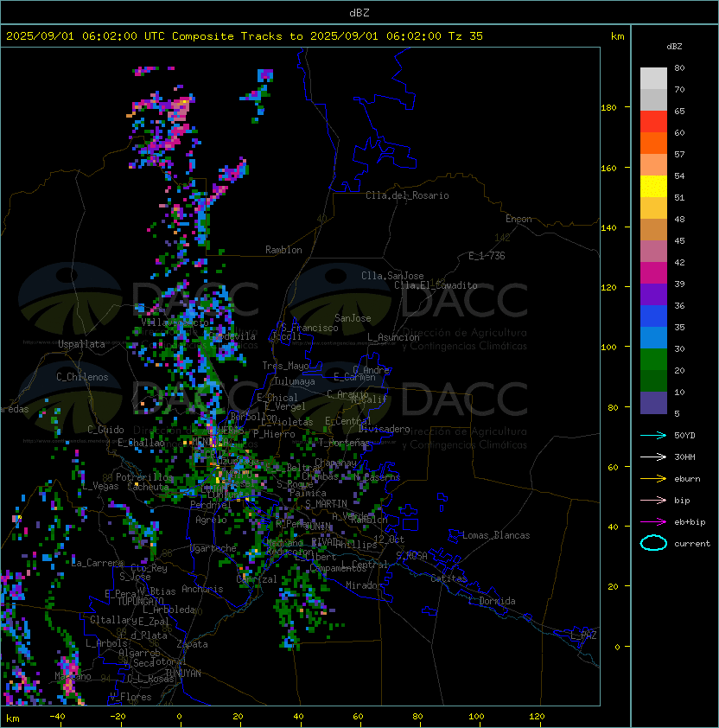Click the 'Ugarteche' map label
Screen dimensions: 719x728
213,548
